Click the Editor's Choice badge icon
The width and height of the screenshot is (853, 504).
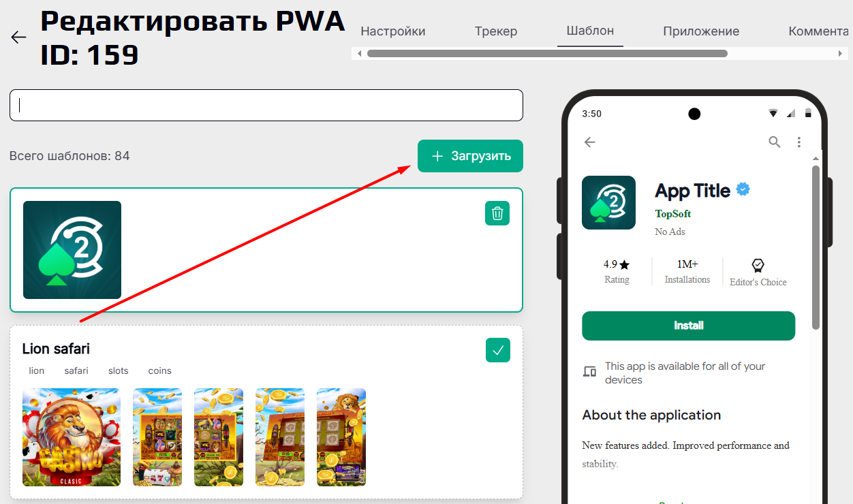coord(758,265)
